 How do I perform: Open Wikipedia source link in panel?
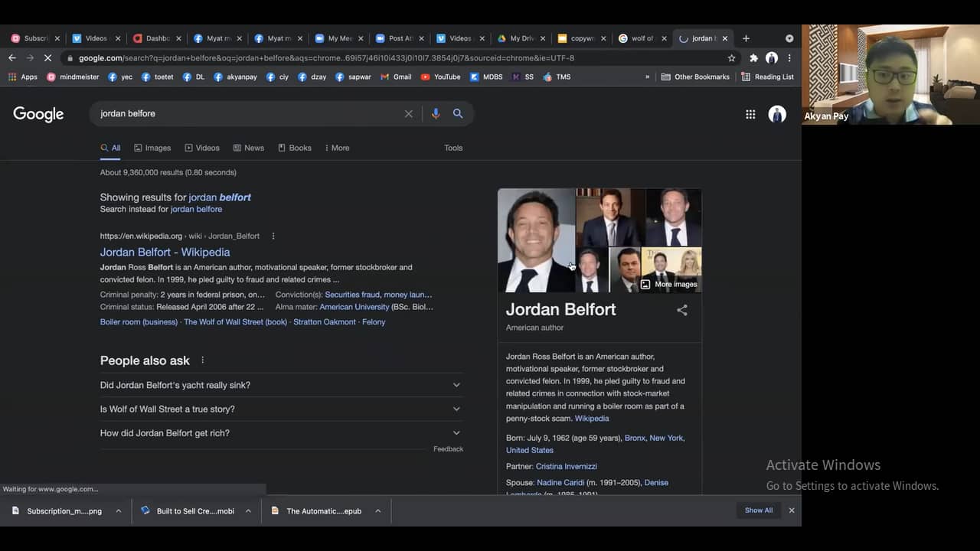(x=592, y=419)
